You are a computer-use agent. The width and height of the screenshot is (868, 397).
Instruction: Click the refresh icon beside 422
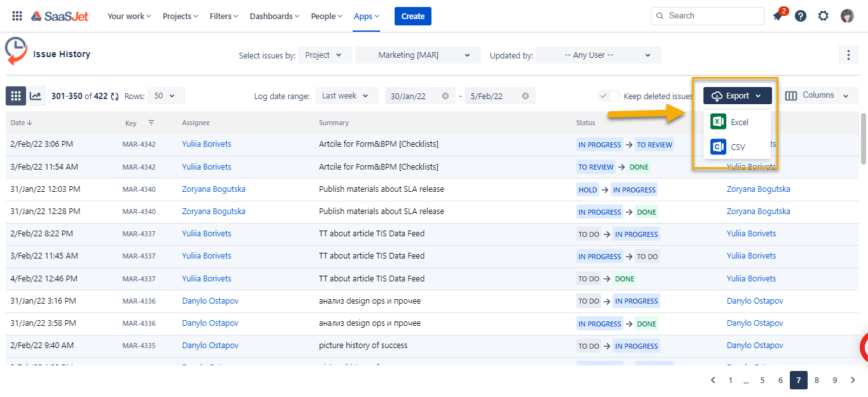point(114,97)
